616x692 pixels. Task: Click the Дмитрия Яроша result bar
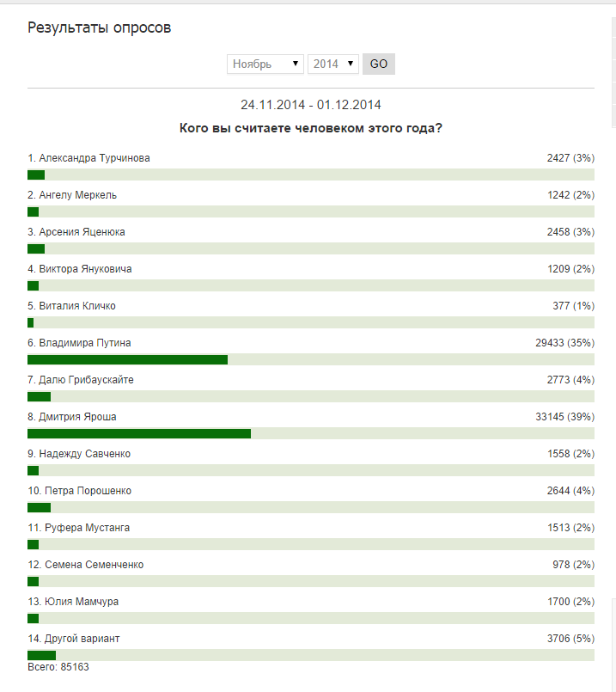(x=311, y=434)
